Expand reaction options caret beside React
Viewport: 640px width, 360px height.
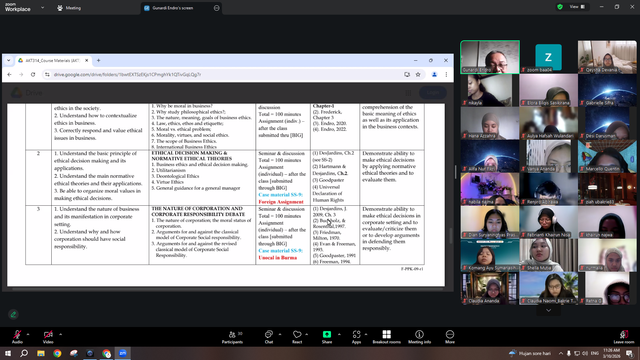[307, 334]
